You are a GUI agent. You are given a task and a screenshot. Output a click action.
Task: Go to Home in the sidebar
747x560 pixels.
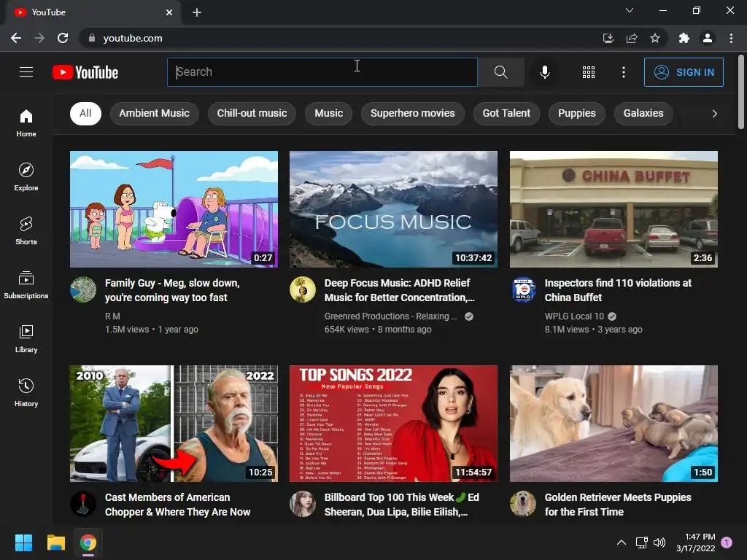[26, 122]
